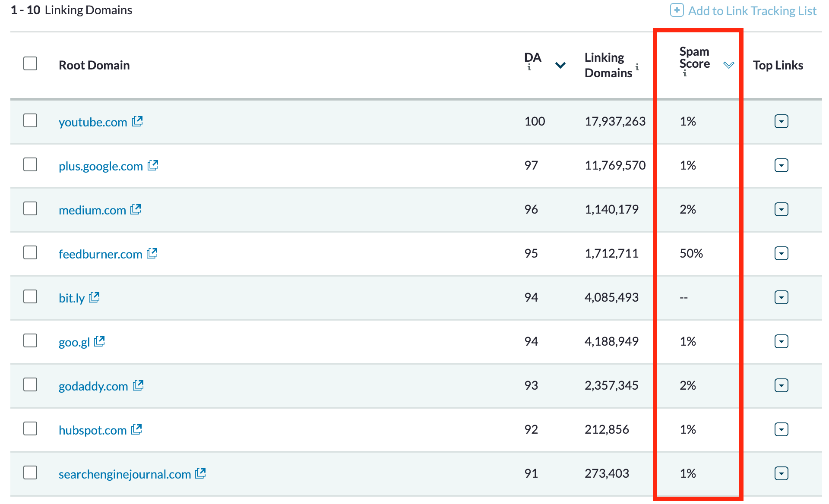Open the medium.com domain link
Viewport: 829px width, 504px height.
tap(92, 210)
